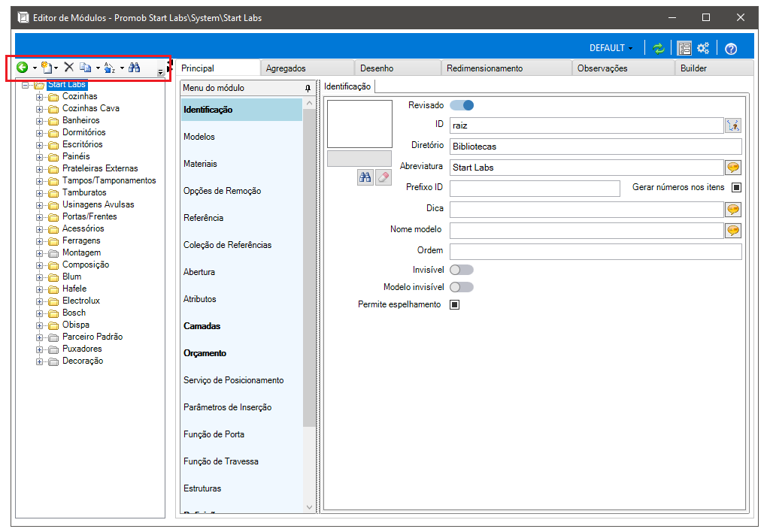Click the speech bubble icon next to Abreviatura
This screenshot has width=770, height=532.
point(733,168)
